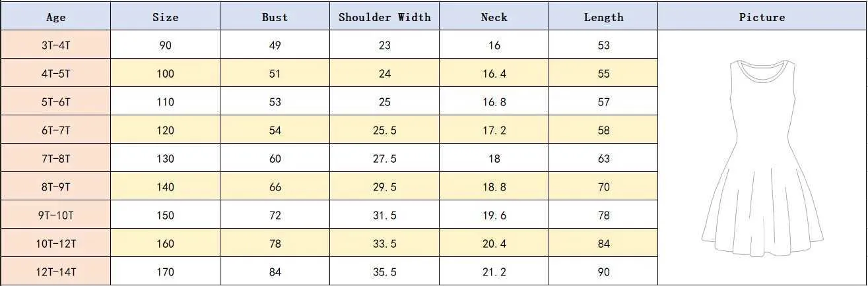Viewport: 868px width, 286px height.
Task: Select shoulder width cell 27.5
Action: pos(384,158)
